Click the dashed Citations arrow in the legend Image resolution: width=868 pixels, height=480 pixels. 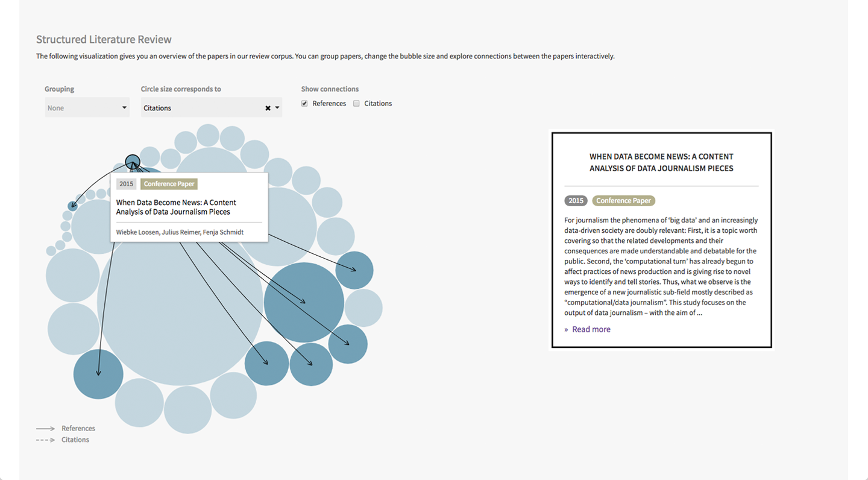(x=45, y=440)
